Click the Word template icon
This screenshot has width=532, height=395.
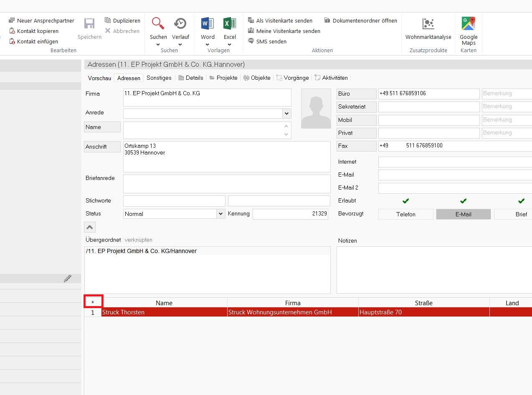(x=208, y=24)
